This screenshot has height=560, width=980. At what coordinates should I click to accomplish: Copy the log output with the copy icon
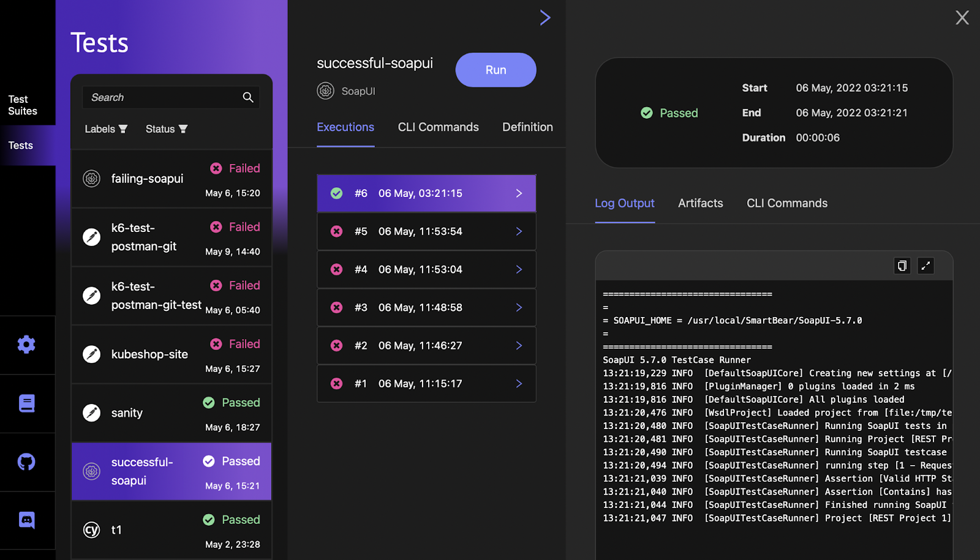click(902, 266)
